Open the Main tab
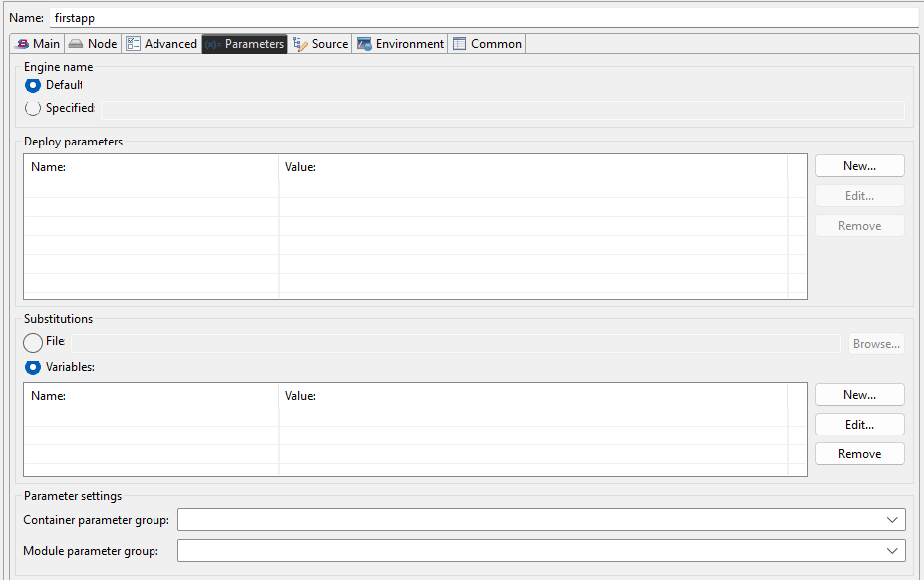 click(37, 44)
